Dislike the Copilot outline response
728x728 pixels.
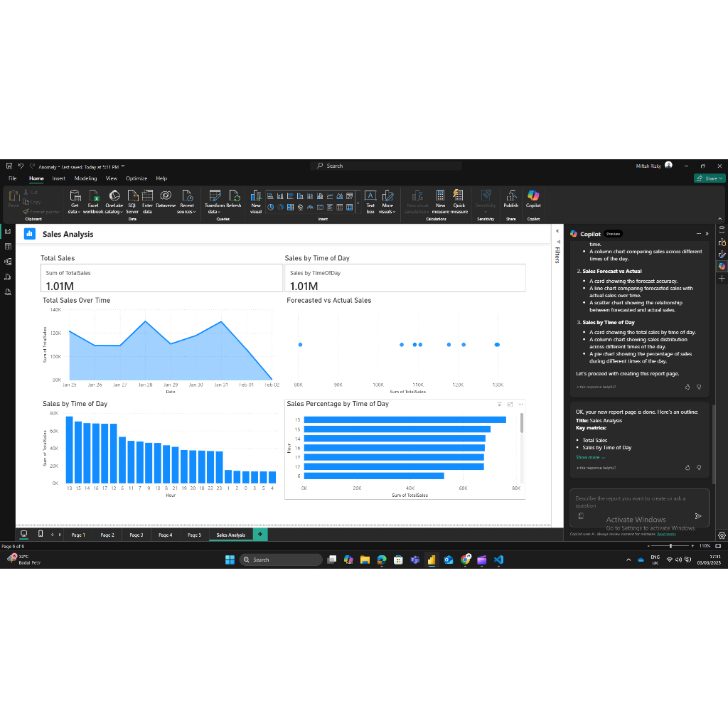pos(699,468)
